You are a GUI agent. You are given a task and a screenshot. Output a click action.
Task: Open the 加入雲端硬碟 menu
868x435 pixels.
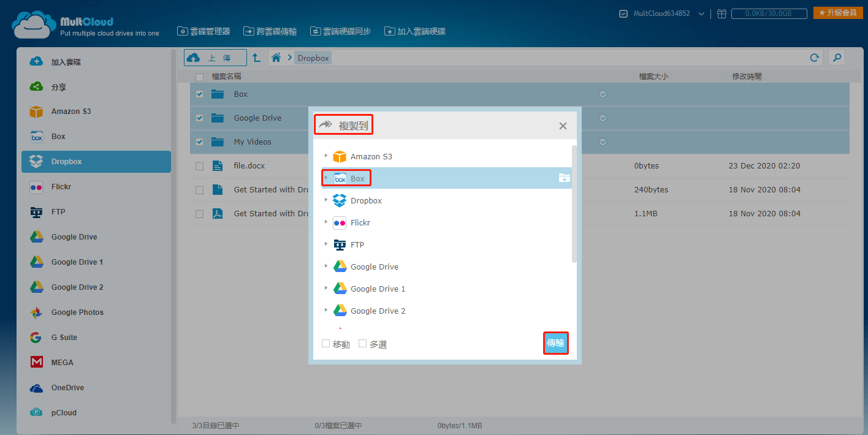pos(415,31)
